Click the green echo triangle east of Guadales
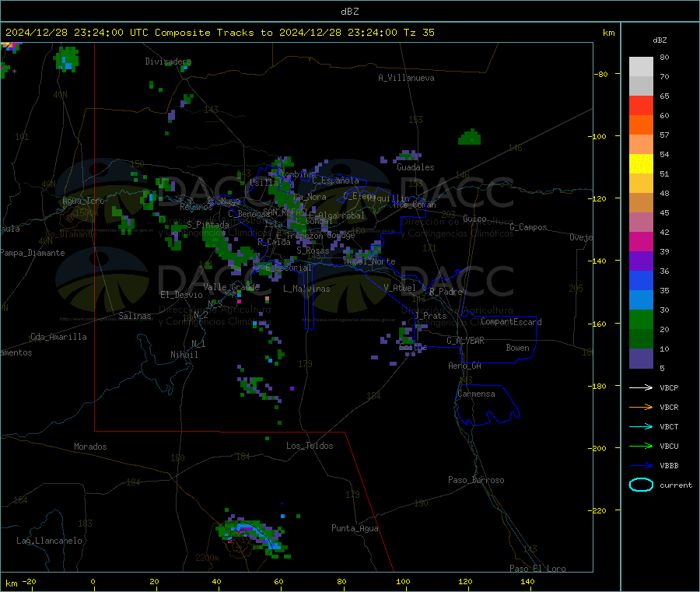This screenshot has height=592, width=700. (x=470, y=137)
